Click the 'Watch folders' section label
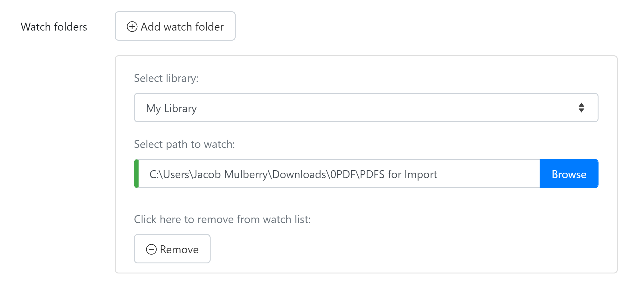The height and width of the screenshot is (286, 644). [54, 27]
